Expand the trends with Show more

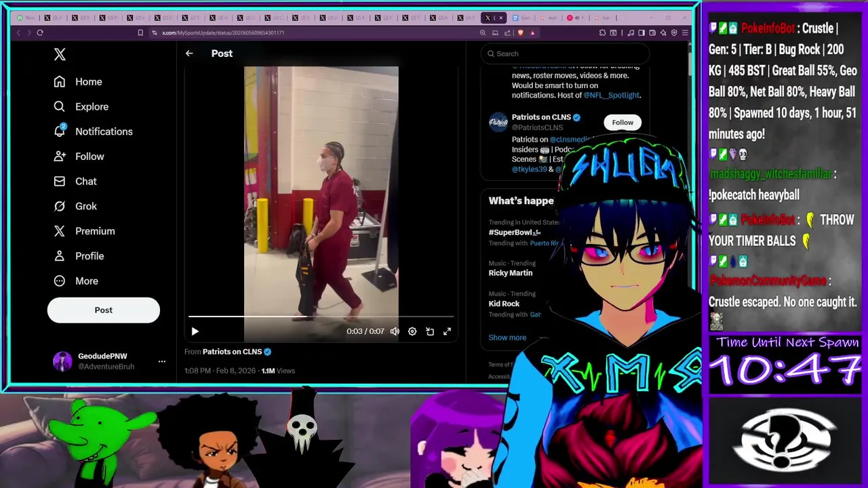click(x=507, y=338)
